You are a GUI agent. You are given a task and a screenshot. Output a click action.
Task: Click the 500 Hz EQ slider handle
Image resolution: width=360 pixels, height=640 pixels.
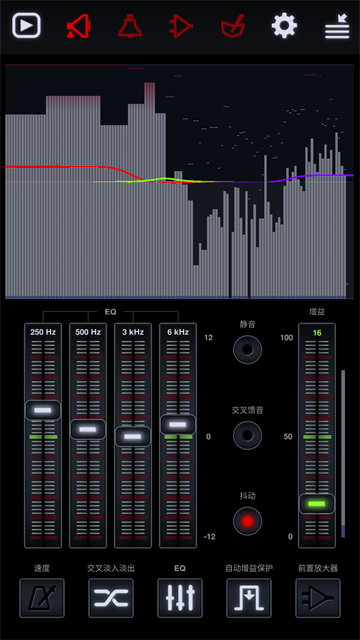coord(88,429)
